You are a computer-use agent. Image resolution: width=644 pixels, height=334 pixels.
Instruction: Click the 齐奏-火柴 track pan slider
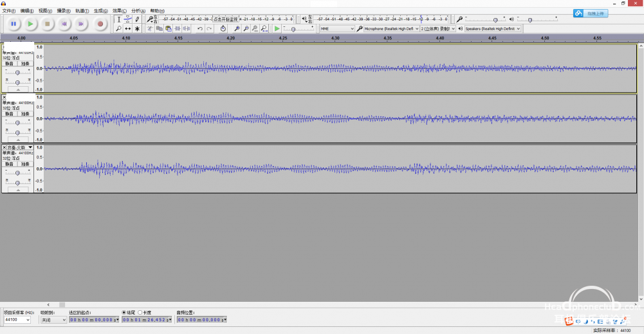(x=17, y=182)
